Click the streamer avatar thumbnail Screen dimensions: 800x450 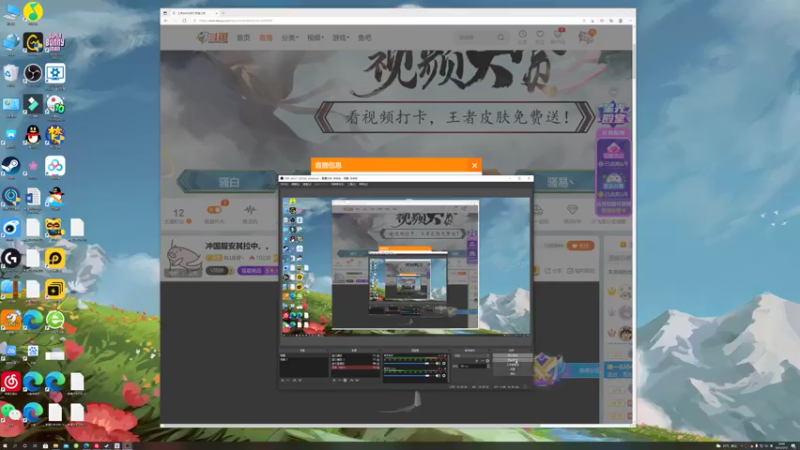183,259
